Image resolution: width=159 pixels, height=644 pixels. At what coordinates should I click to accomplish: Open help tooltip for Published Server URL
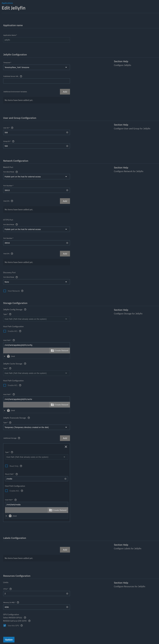click(x=21, y=76)
